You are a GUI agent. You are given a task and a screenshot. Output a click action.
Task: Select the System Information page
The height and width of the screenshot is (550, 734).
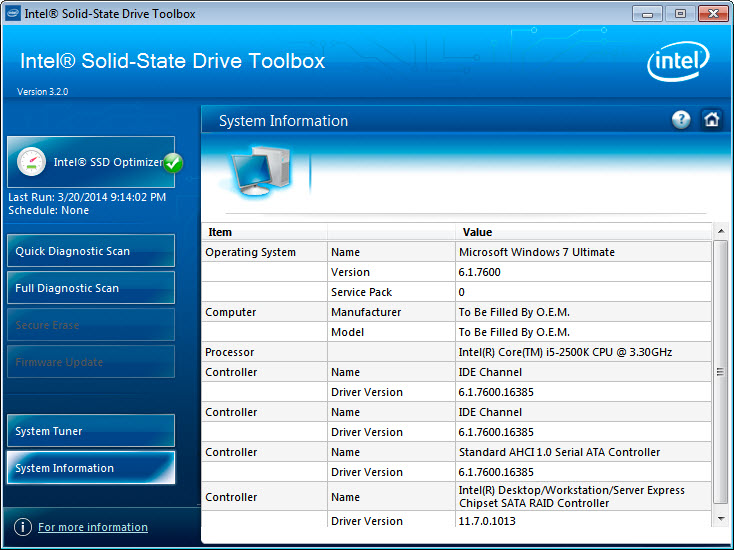pos(91,468)
